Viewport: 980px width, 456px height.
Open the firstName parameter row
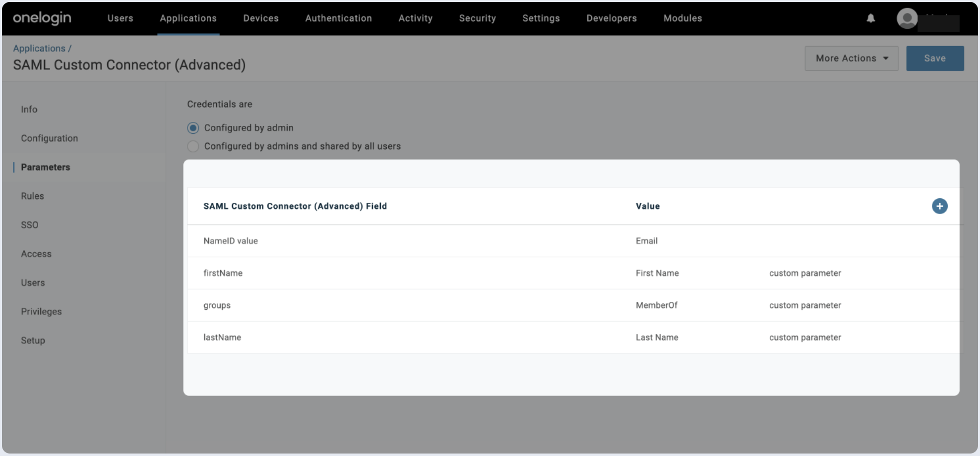(x=223, y=273)
